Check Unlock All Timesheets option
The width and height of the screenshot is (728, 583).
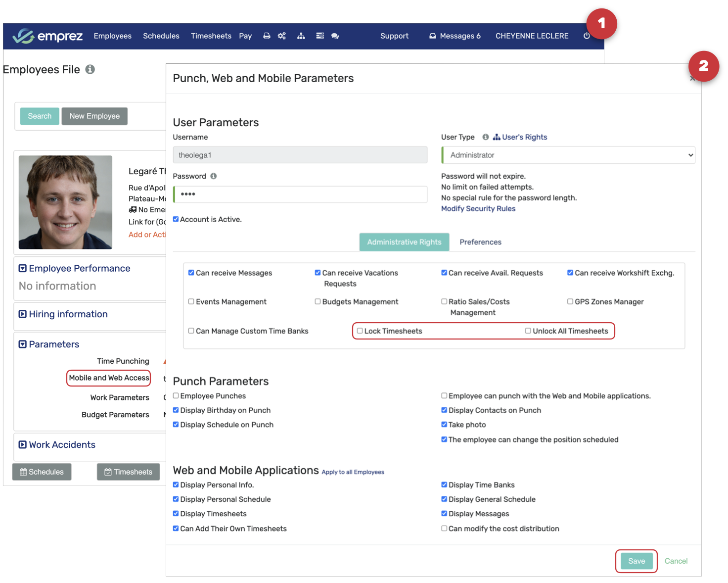tap(528, 331)
